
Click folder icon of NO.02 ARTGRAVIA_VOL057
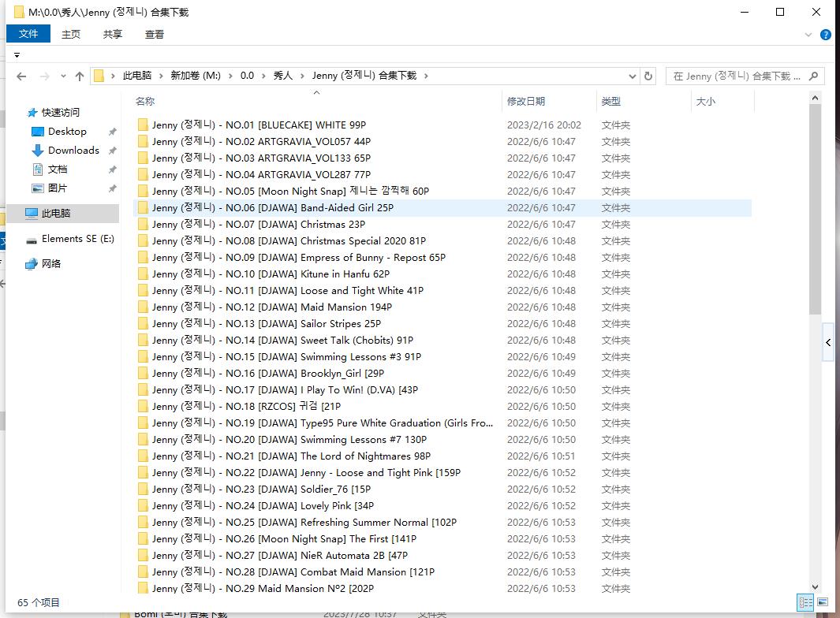143,141
